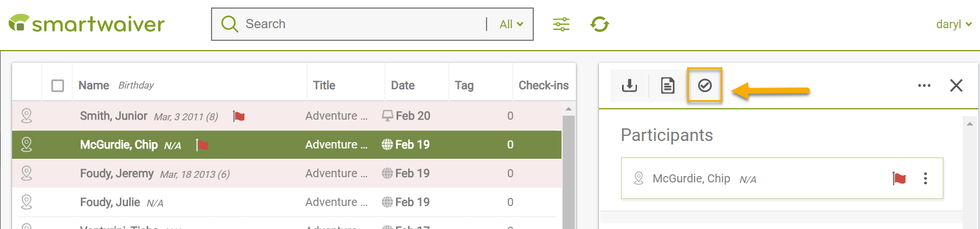Viewport: 980px width, 229px height.
Task: Click location pin for McGurdie, Chip row
Action: tap(27, 144)
